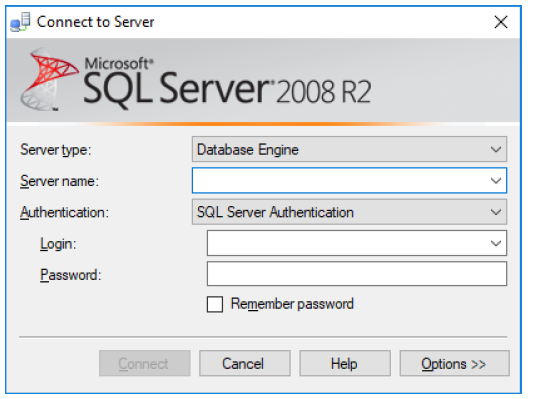This screenshot has width=533, height=399.
Task: Focus the Server name text field
Action: point(340,180)
